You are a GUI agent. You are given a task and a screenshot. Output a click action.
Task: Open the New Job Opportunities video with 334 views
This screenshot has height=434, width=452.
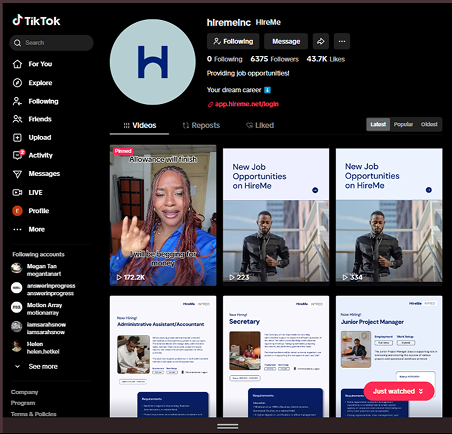[389, 215]
